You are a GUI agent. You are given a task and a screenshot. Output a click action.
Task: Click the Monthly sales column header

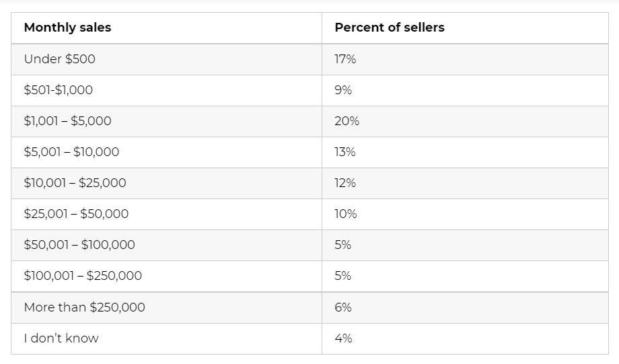coord(67,28)
